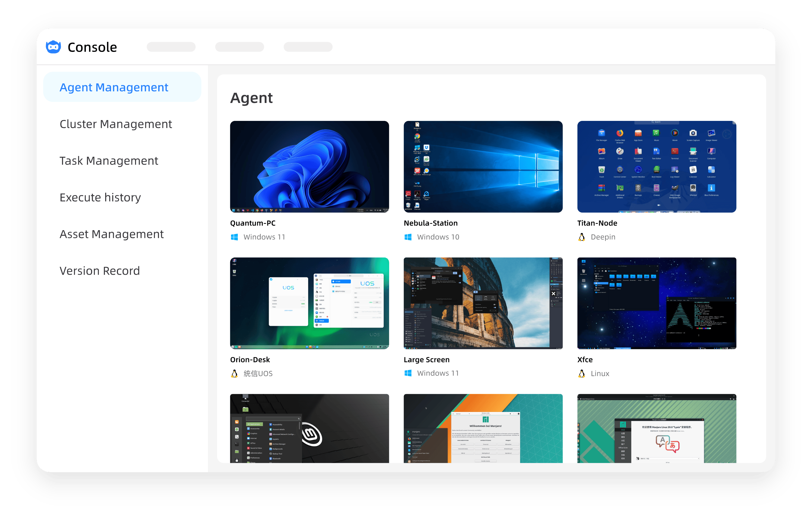The width and height of the screenshot is (812, 517).
Task: Open Orion-Desk UOS desktop preview
Action: coord(309,303)
